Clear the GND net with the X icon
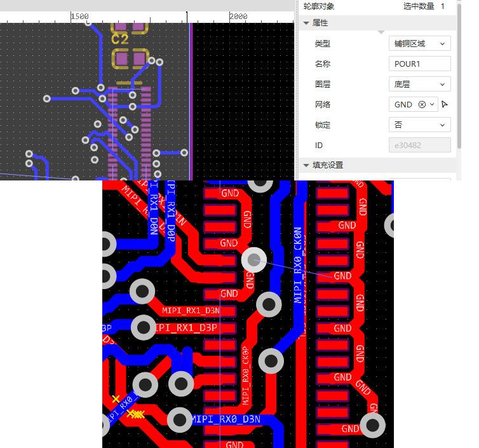The image size is (479, 448). tap(422, 105)
